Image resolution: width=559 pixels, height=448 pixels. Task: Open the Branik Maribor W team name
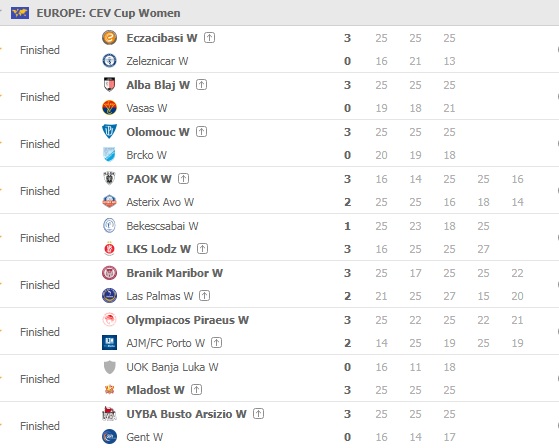click(175, 273)
